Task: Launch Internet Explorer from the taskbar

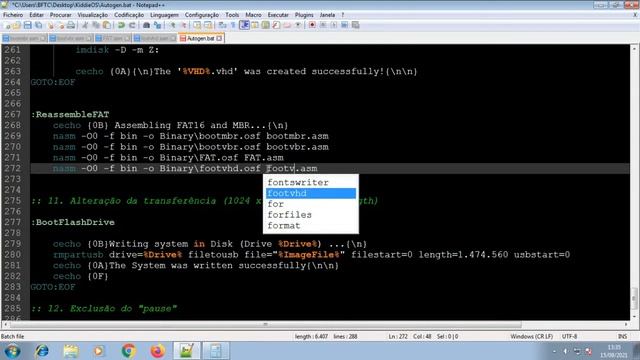Action: (x=42, y=351)
